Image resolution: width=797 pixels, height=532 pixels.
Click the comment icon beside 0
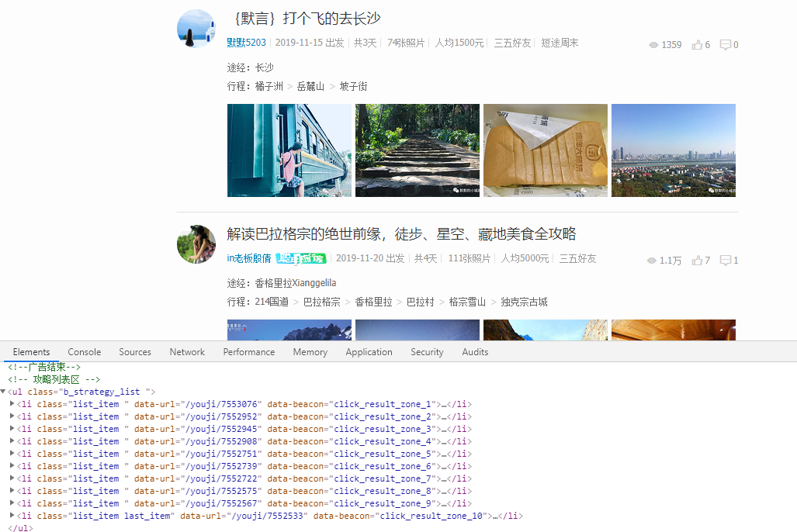pos(726,45)
